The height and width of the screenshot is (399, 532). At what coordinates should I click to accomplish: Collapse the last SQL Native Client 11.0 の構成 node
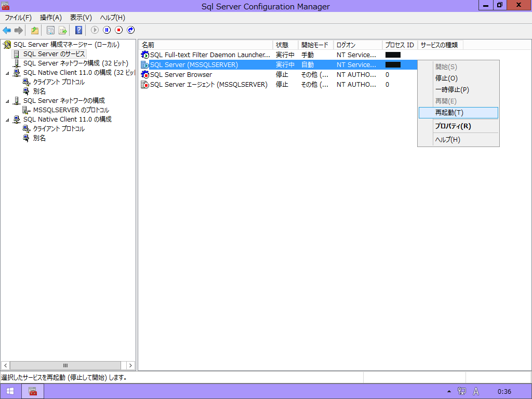click(x=7, y=120)
